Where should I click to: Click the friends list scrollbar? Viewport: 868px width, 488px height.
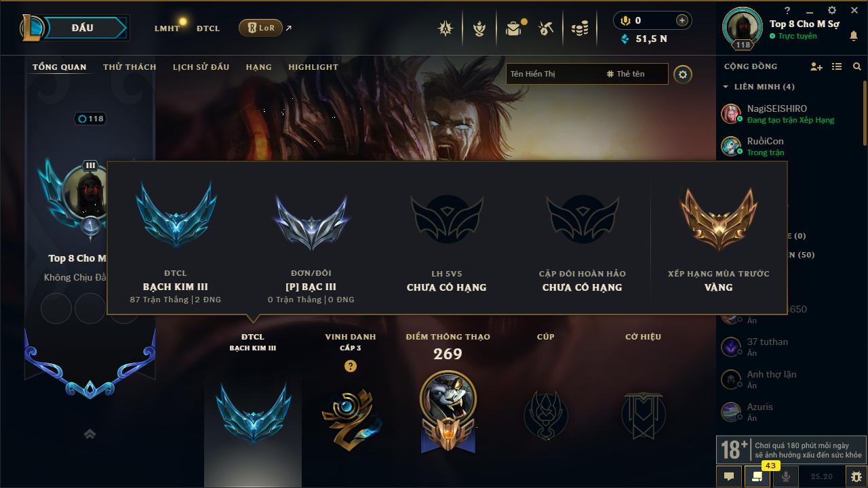coord(865,115)
